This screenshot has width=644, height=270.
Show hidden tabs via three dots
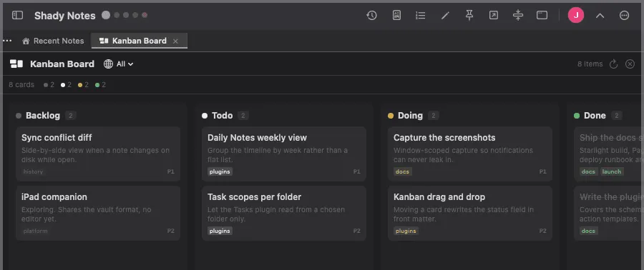7,41
